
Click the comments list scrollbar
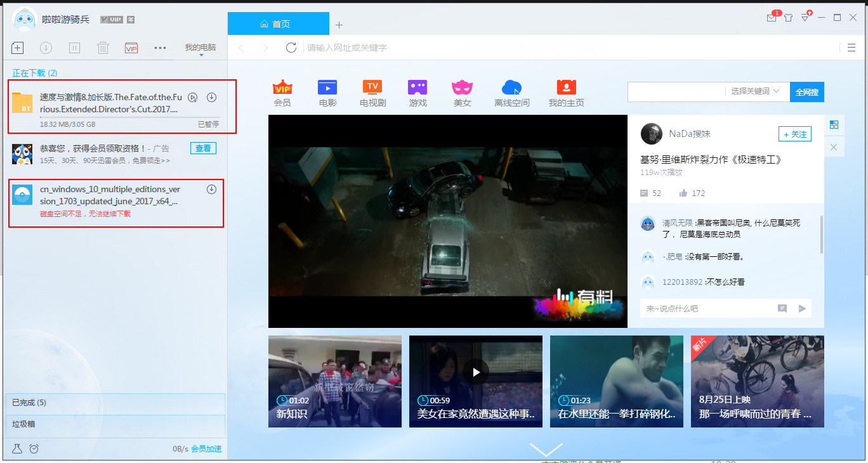pos(822,235)
